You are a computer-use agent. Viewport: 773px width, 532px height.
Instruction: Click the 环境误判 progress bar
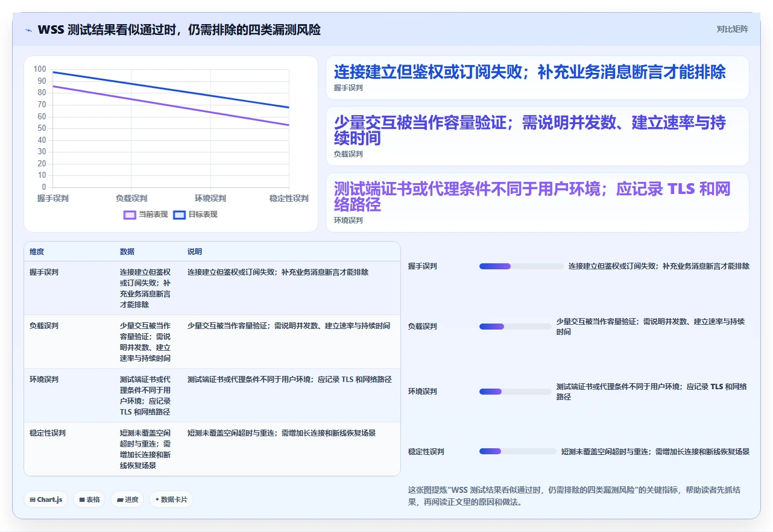(516, 392)
